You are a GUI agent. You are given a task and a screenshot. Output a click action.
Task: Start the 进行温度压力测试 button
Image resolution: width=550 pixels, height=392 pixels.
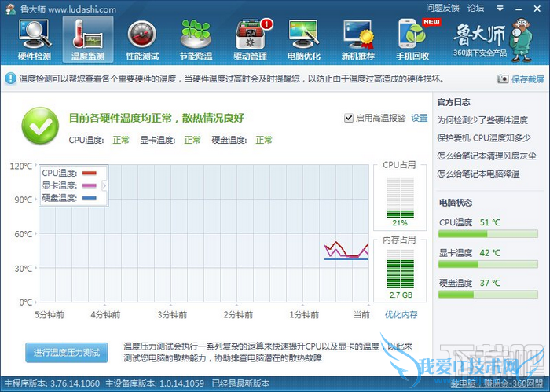(x=67, y=353)
